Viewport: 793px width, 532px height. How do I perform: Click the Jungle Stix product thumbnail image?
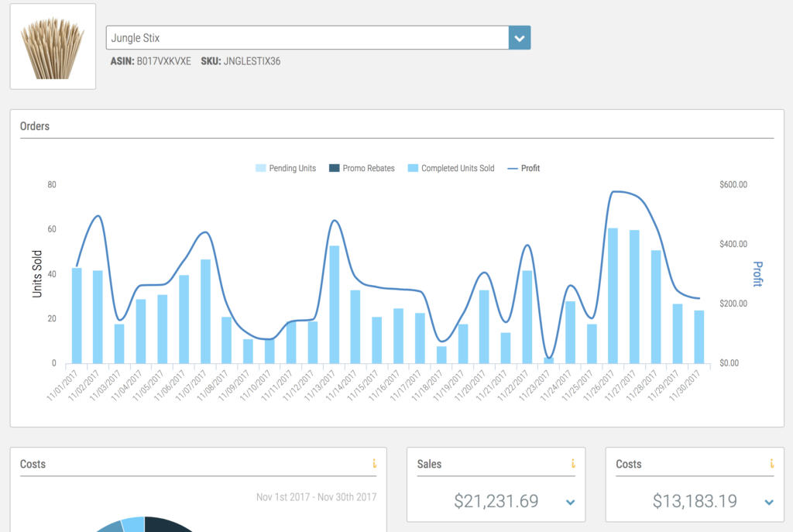pos(53,46)
